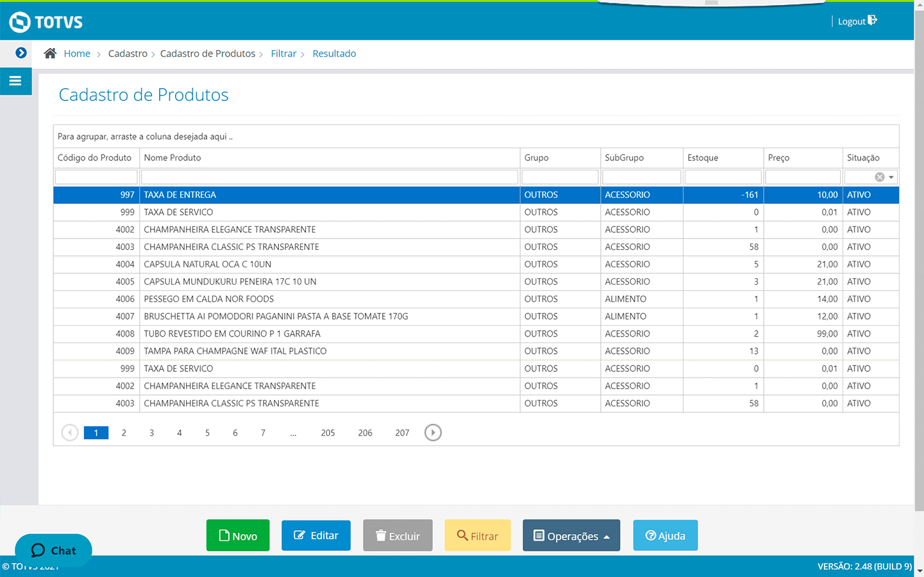Click the Nome Produto filter input field
The width and height of the screenshot is (924, 577).
[x=329, y=177]
